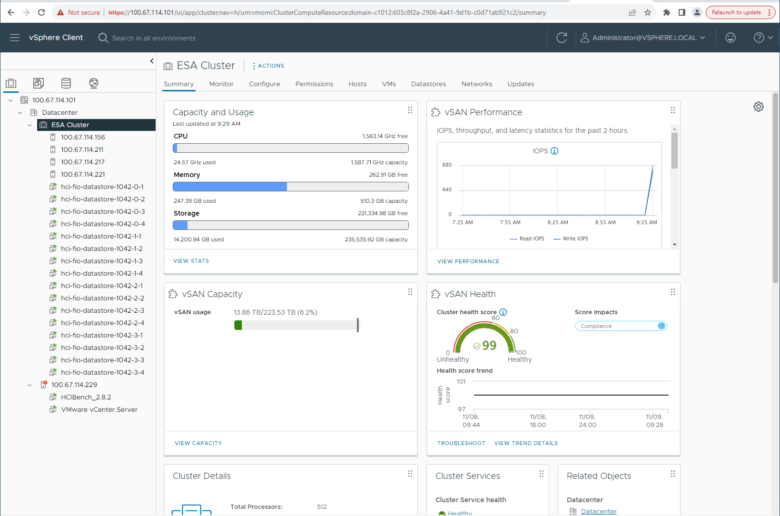Click the VIEW CAPACITY link
Viewport: 780px width, 516px height.
point(198,443)
